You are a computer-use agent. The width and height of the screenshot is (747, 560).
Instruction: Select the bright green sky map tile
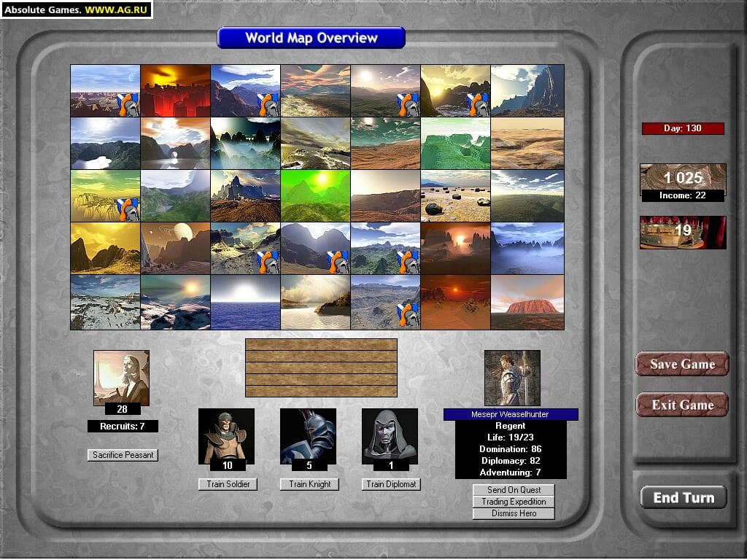tap(315, 195)
